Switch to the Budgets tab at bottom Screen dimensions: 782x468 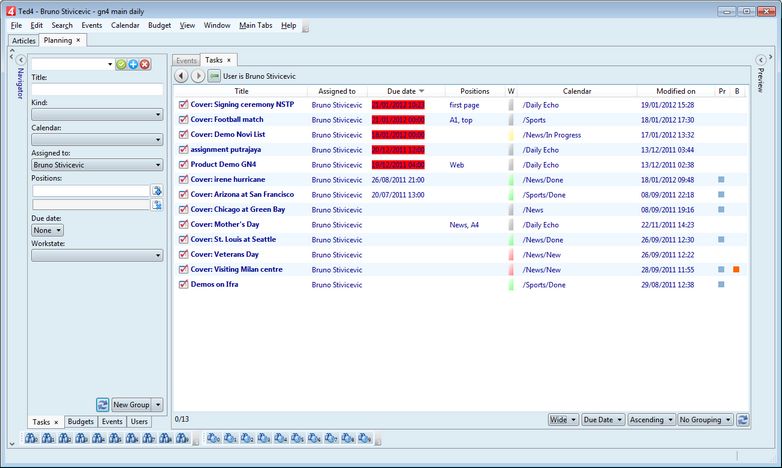pyautogui.click(x=80, y=422)
